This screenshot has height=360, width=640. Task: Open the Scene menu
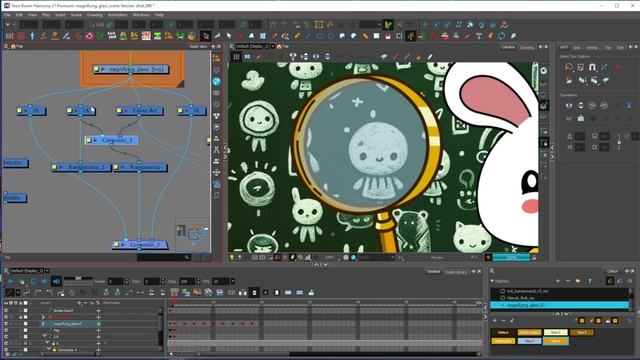coord(76,15)
